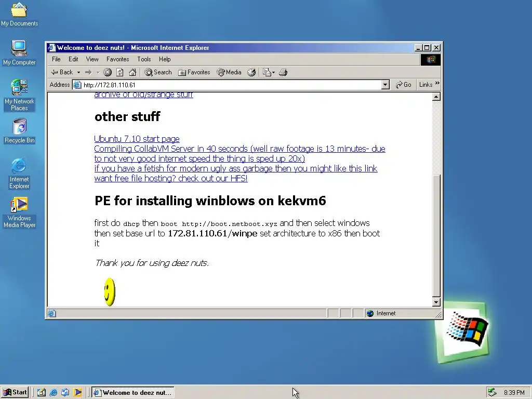Open the Favorites menu
This screenshot has height=399, width=532.
click(118, 59)
